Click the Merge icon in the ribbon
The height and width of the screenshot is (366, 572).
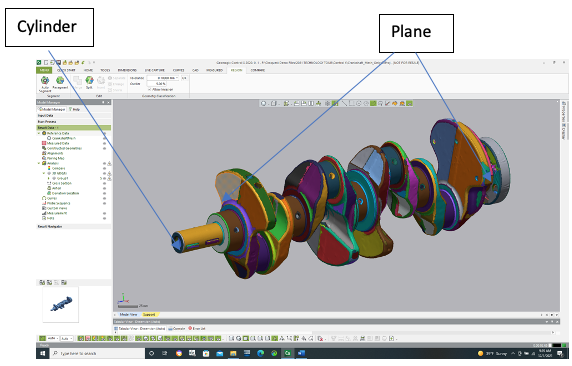(x=77, y=80)
